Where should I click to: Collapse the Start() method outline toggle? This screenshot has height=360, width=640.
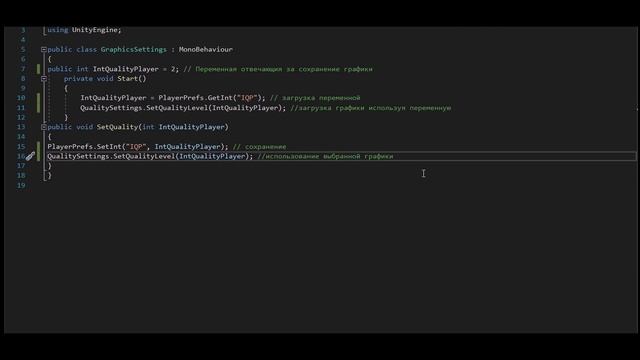tap(44, 79)
